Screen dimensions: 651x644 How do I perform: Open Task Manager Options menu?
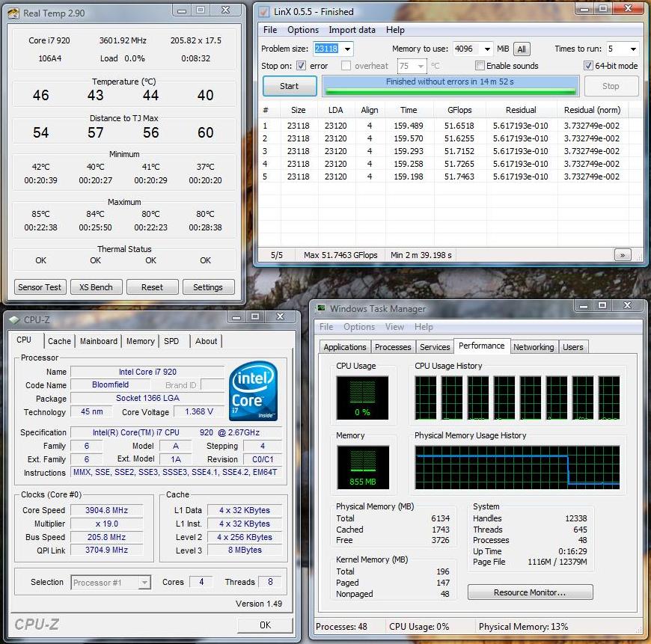pyautogui.click(x=359, y=327)
